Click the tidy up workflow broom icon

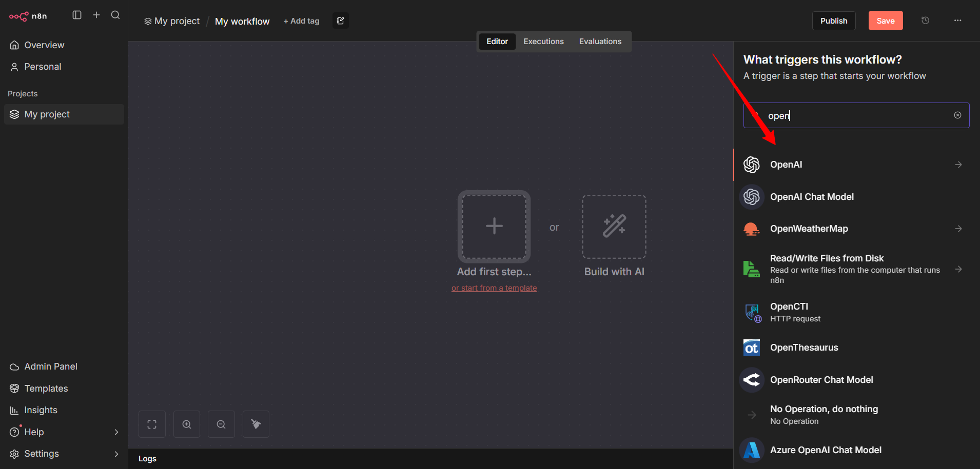click(x=256, y=424)
